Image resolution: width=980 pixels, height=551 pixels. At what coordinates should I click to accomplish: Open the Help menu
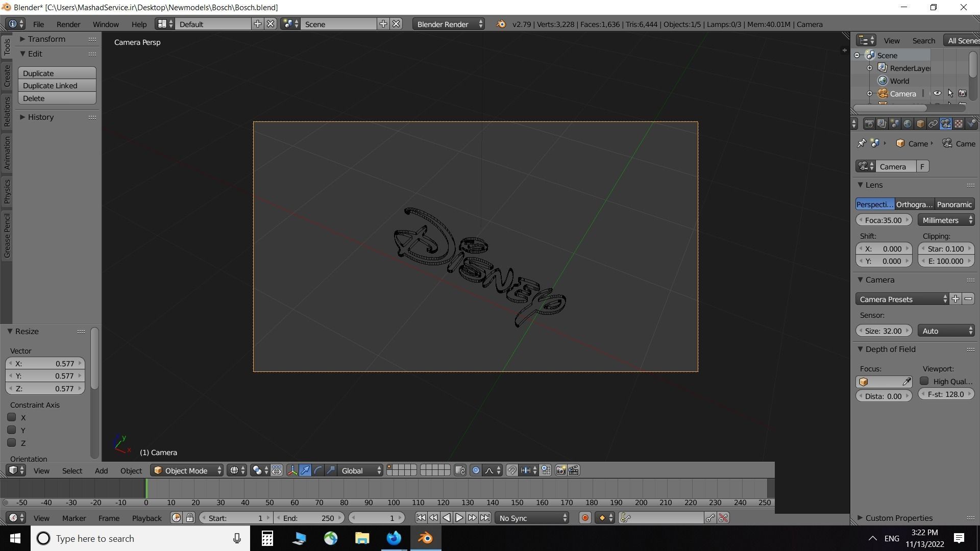[x=139, y=24]
